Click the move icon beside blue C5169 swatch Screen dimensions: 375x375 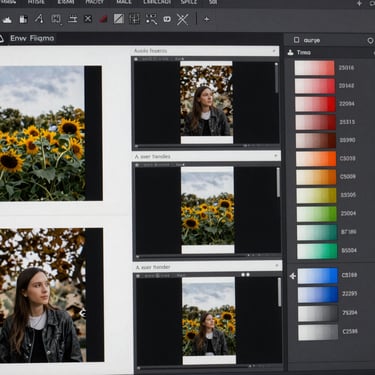point(292,276)
